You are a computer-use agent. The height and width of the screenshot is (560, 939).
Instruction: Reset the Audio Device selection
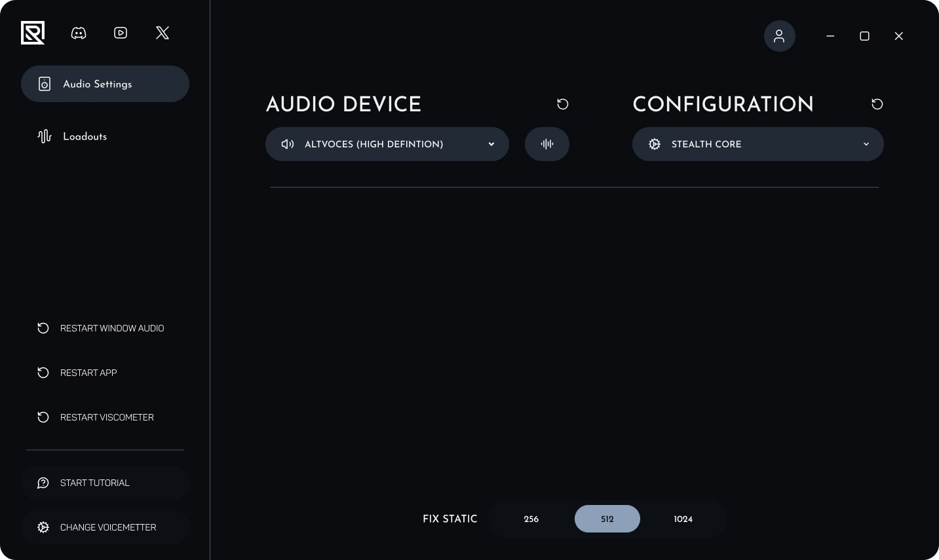[x=563, y=104]
